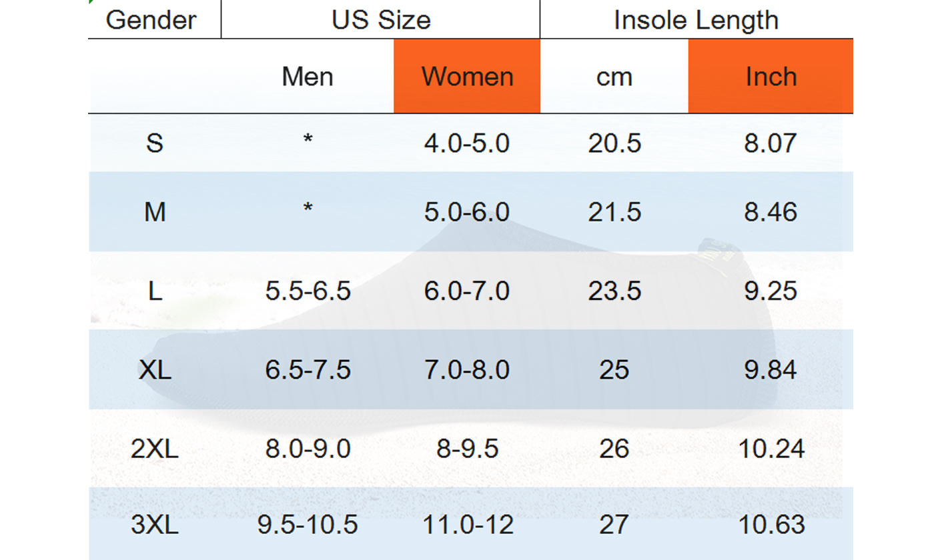Click the US Size header

[x=381, y=19]
